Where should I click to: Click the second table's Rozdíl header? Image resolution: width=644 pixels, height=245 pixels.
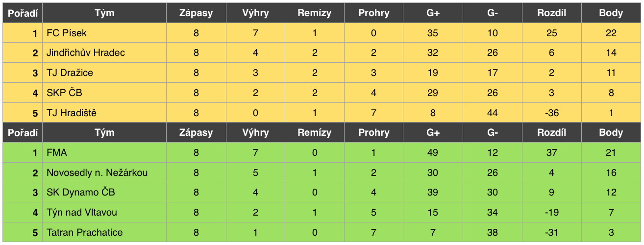[552, 132]
